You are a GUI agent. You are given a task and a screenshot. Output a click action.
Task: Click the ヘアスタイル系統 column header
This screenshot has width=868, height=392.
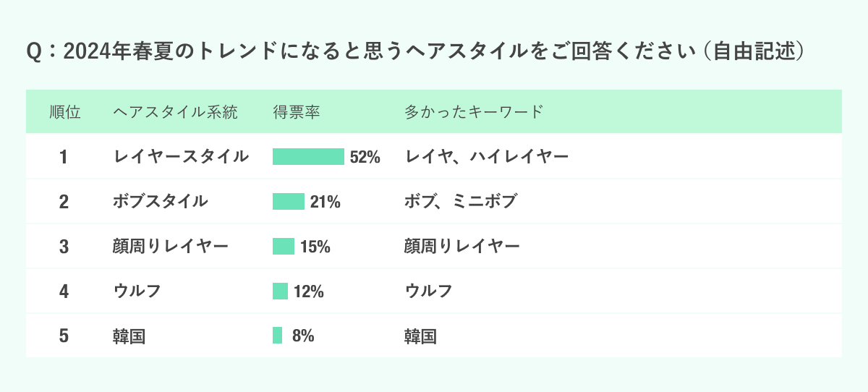(175, 112)
